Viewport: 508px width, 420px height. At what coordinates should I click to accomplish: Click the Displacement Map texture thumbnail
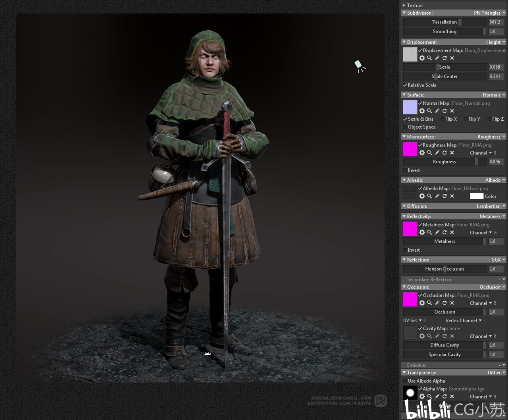(410, 54)
